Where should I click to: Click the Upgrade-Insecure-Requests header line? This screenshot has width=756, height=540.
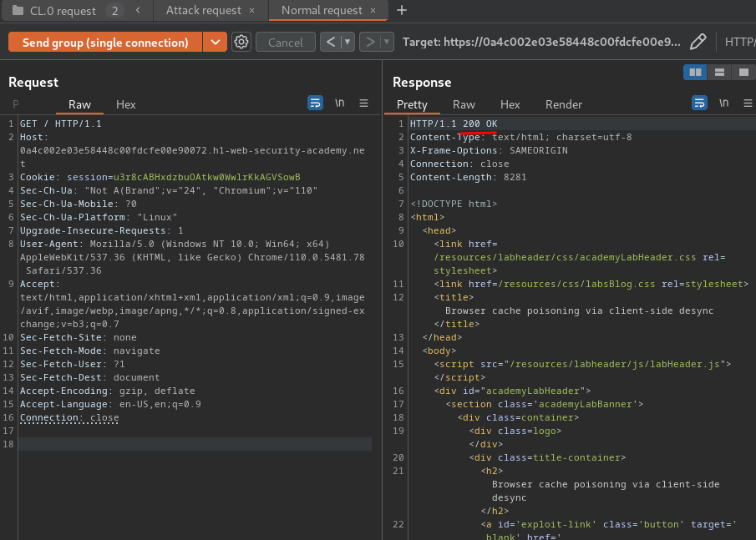101,230
